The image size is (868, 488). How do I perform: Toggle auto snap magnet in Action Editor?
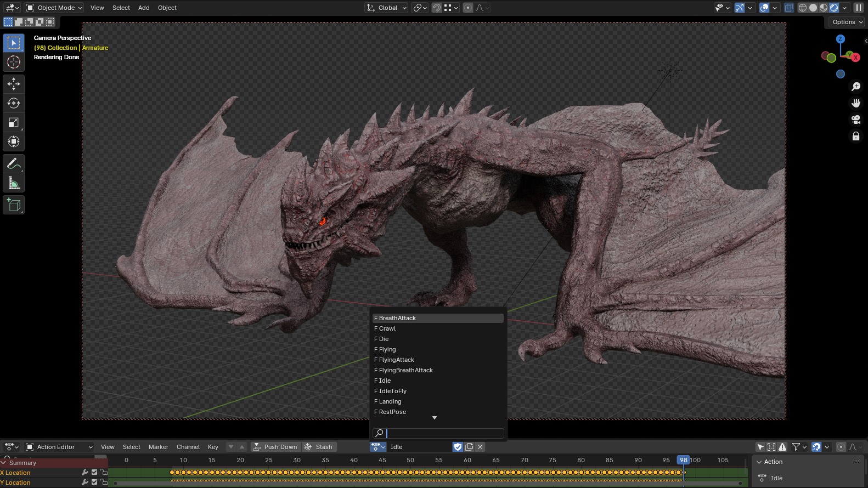[x=816, y=447]
